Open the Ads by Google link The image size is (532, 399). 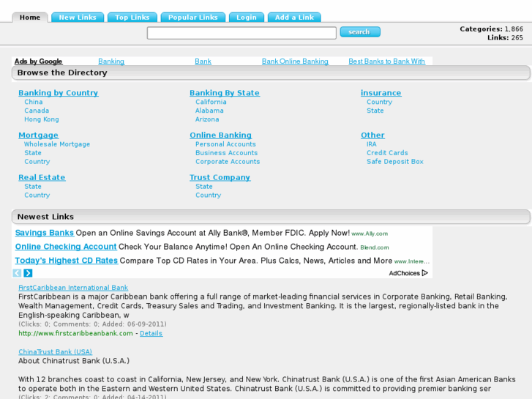click(38, 61)
